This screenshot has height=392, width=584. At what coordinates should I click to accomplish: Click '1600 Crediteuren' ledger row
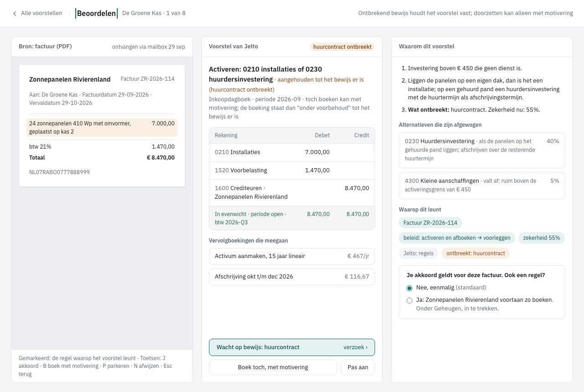point(292,193)
